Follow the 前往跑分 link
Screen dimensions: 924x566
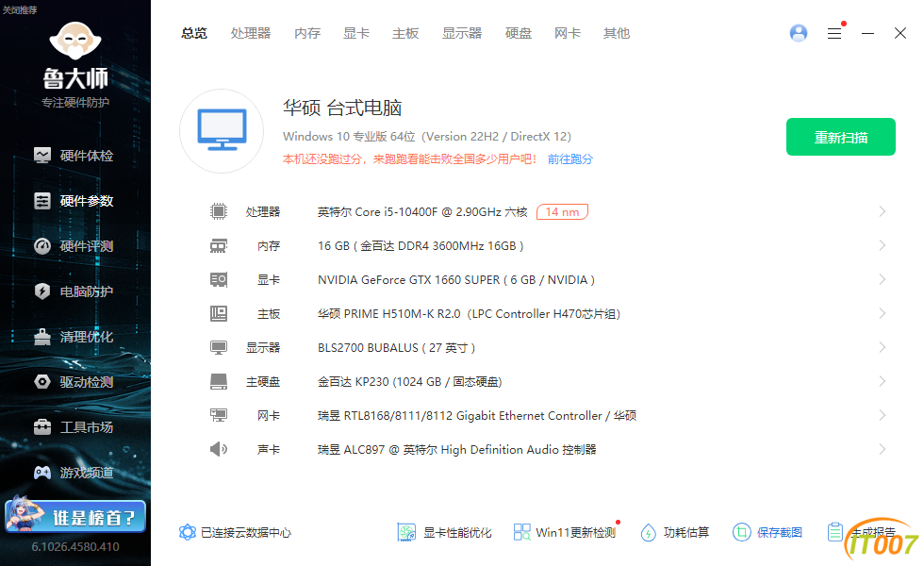pos(569,159)
